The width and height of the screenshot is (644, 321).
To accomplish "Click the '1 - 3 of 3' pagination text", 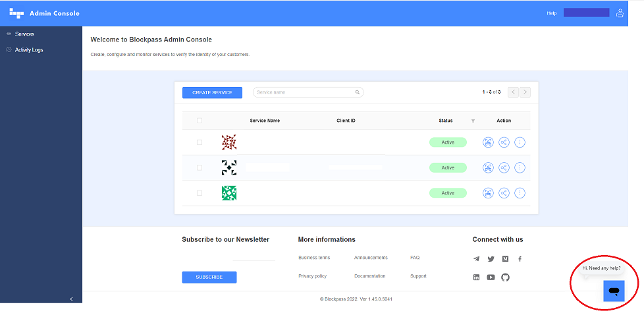I will (492, 92).
